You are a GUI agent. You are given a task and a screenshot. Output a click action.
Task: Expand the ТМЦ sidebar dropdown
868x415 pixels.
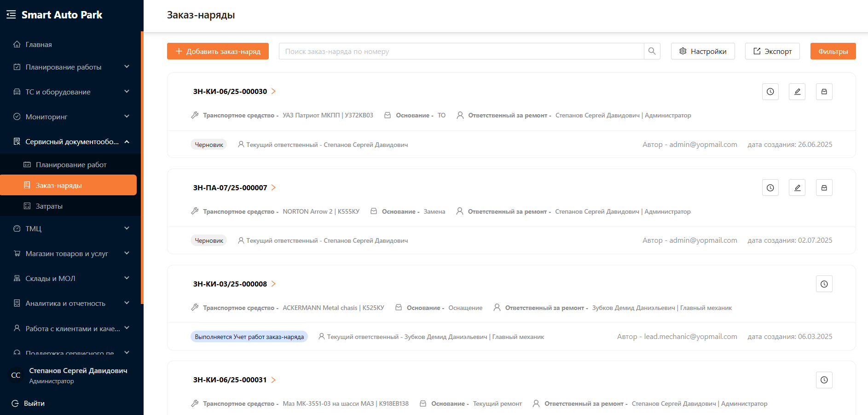tap(71, 229)
